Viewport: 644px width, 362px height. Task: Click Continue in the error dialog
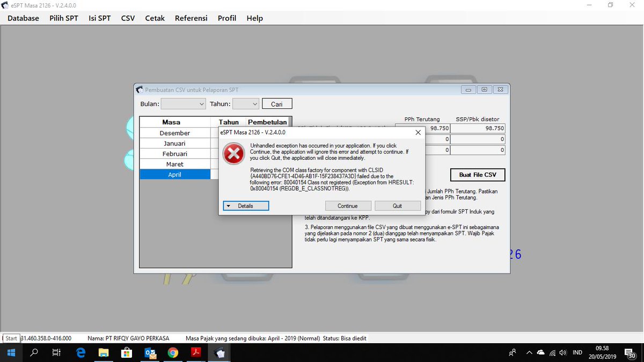click(x=348, y=206)
